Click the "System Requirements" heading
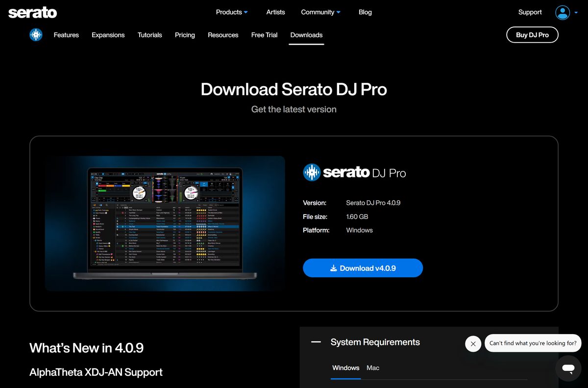This screenshot has height=388, width=588. click(x=375, y=342)
